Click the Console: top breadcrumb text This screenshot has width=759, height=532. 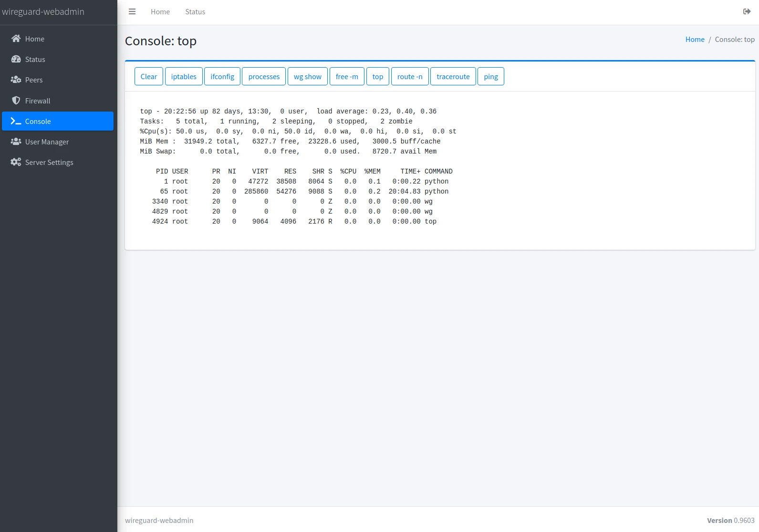tap(735, 40)
